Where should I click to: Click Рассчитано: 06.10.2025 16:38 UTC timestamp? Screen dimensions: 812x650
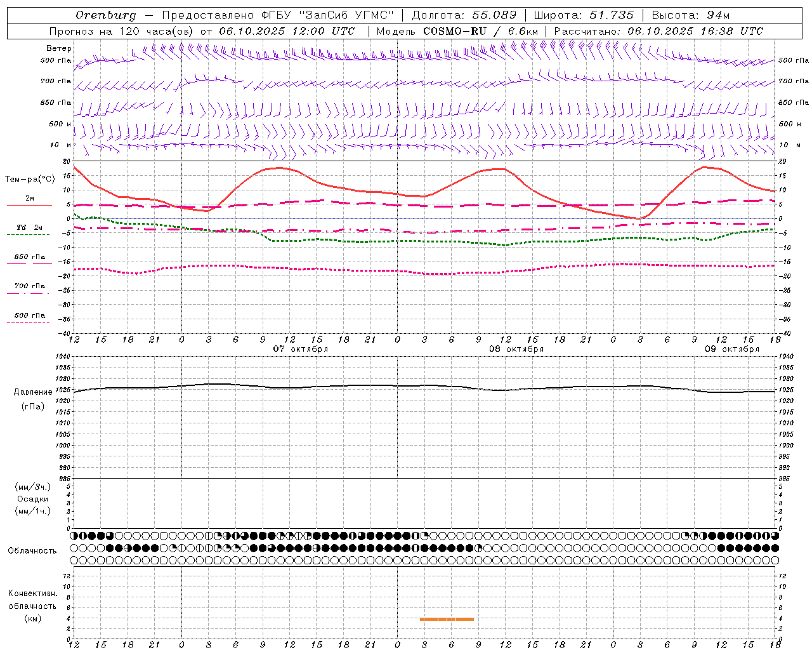(658, 31)
